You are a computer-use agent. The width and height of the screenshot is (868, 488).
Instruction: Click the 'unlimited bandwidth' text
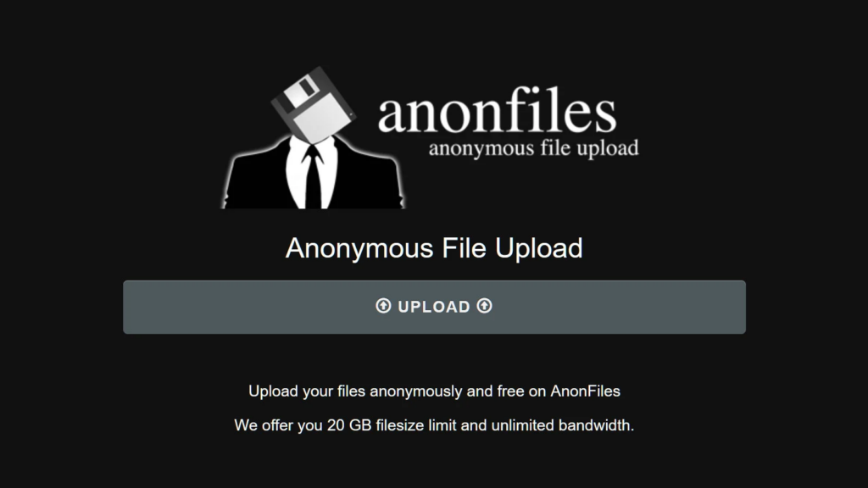(x=561, y=425)
